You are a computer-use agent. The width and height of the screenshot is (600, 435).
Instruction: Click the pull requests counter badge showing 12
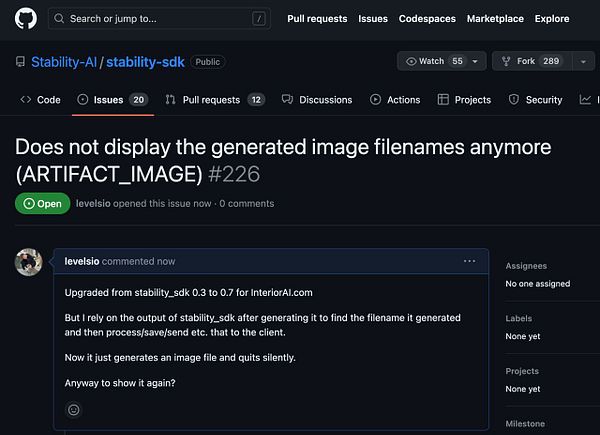[x=256, y=100]
